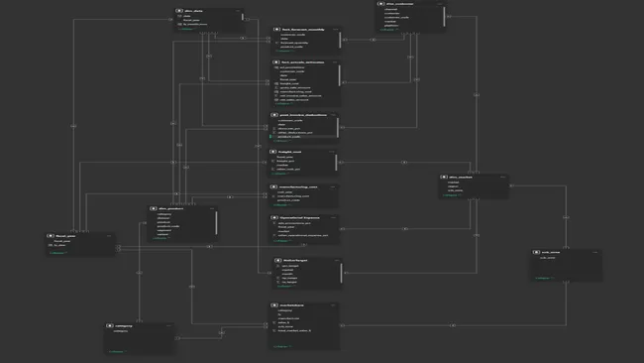Screen dimensions: 644x363
Task: Open more options on fact_forecast_monthly table
Action: (x=336, y=30)
